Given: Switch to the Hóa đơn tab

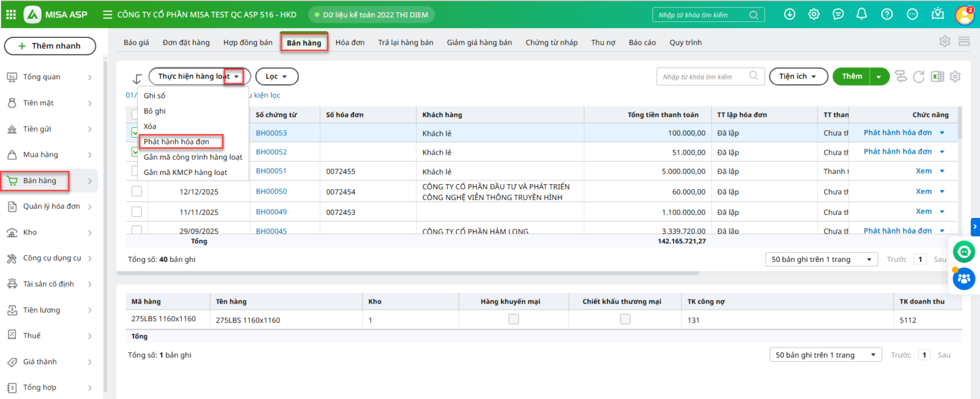Looking at the screenshot, I should tap(350, 43).
